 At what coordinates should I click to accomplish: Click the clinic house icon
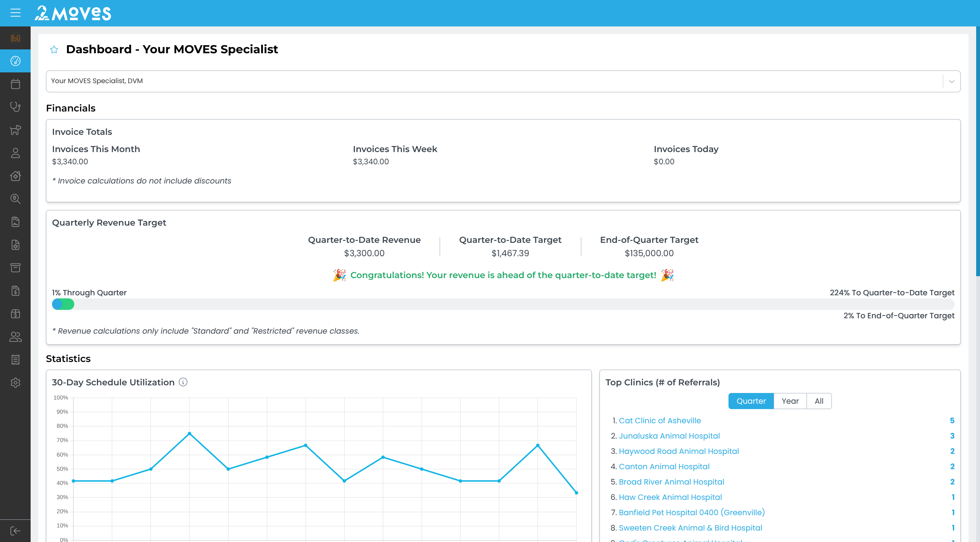(x=15, y=176)
